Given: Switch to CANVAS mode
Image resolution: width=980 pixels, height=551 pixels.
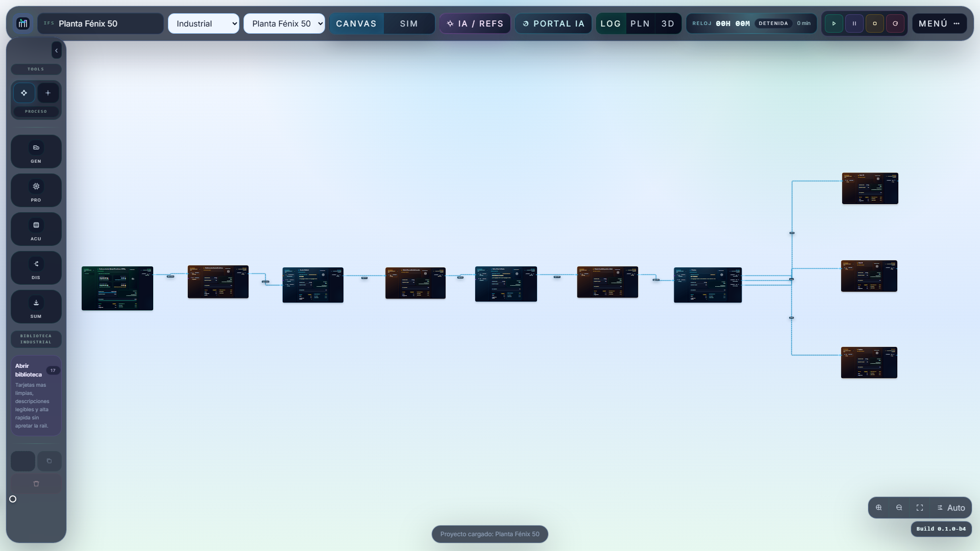Looking at the screenshot, I should pyautogui.click(x=356, y=23).
